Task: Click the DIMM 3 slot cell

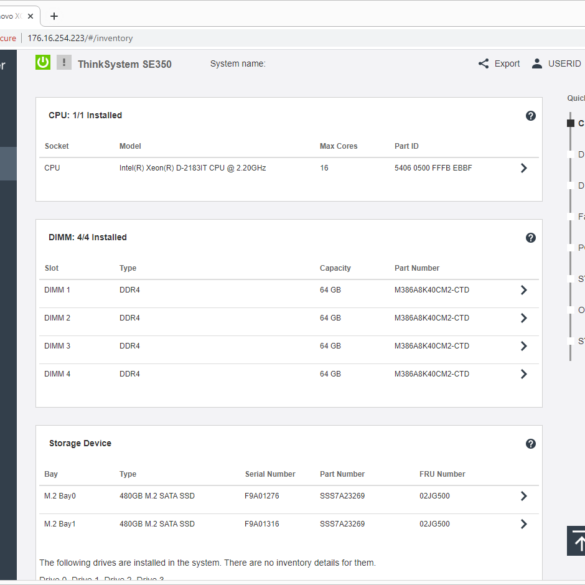Action: (57, 346)
